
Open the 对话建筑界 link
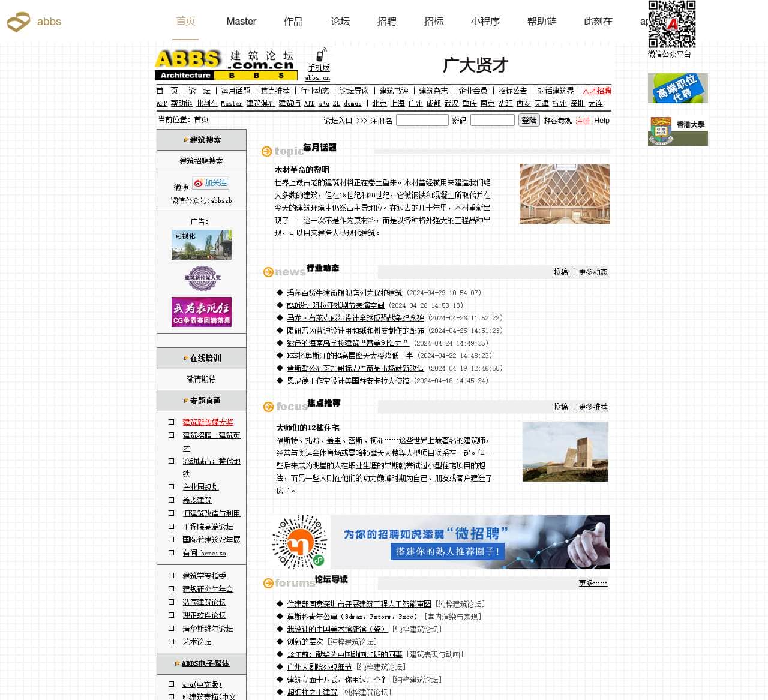(x=556, y=91)
